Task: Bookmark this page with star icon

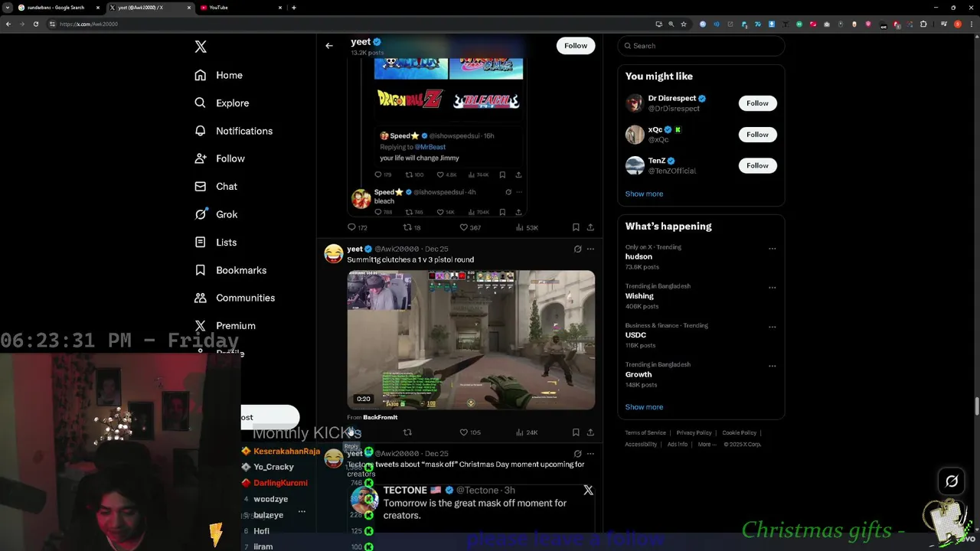Action: pos(684,24)
